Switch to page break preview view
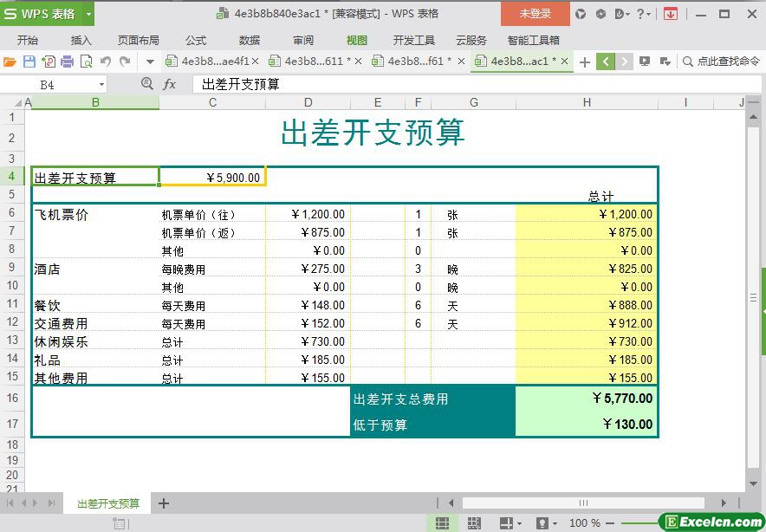 474,523
